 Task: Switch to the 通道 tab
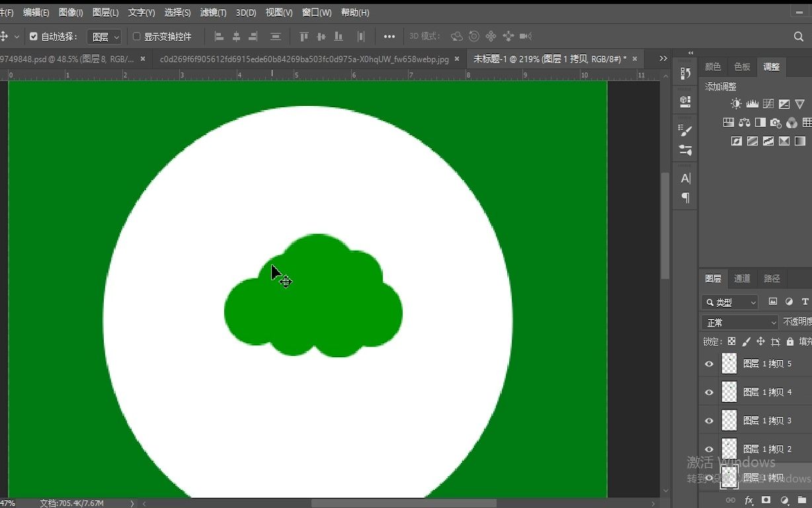(x=742, y=278)
